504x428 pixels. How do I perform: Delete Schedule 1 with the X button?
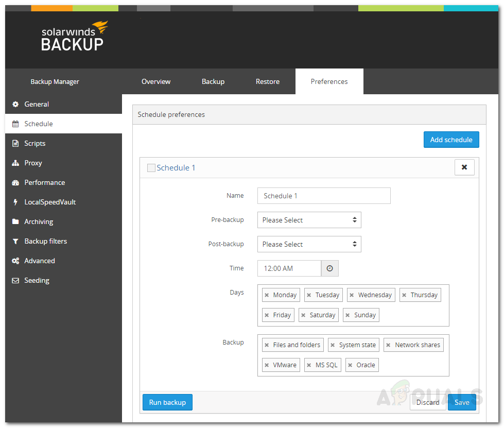pos(464,167)
